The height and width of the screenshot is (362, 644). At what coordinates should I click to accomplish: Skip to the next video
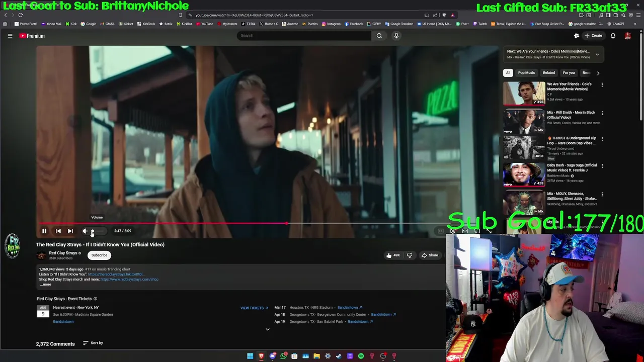click(70, 231)
